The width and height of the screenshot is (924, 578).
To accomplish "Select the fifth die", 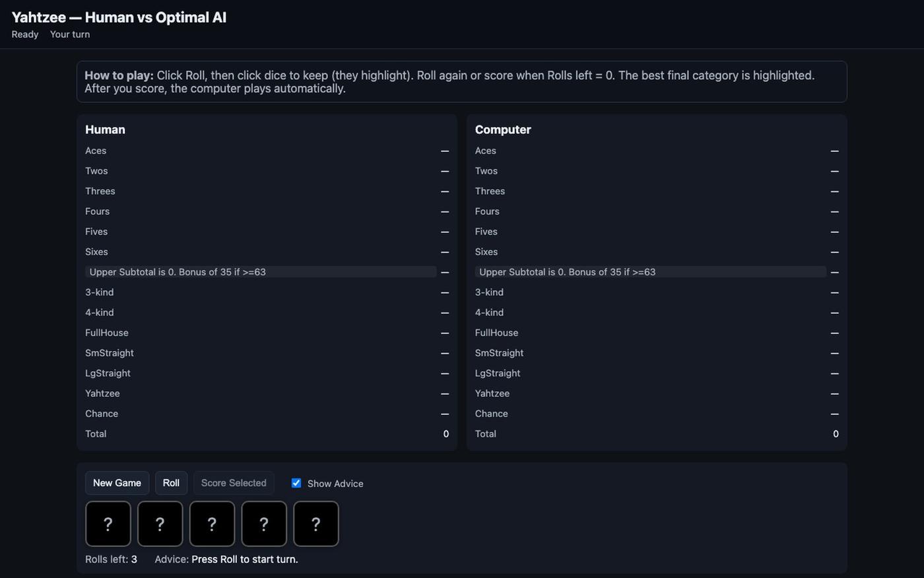I will click(316, 524).
